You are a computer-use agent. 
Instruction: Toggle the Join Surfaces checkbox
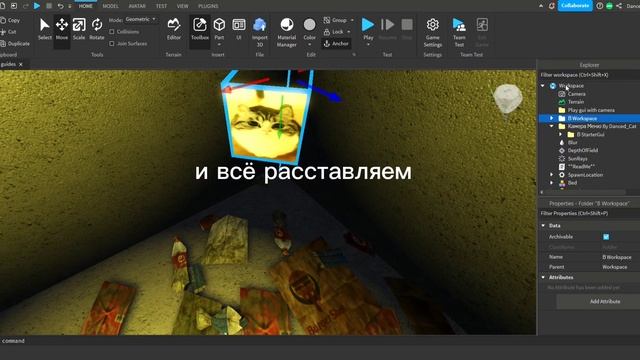click(112, 43)
